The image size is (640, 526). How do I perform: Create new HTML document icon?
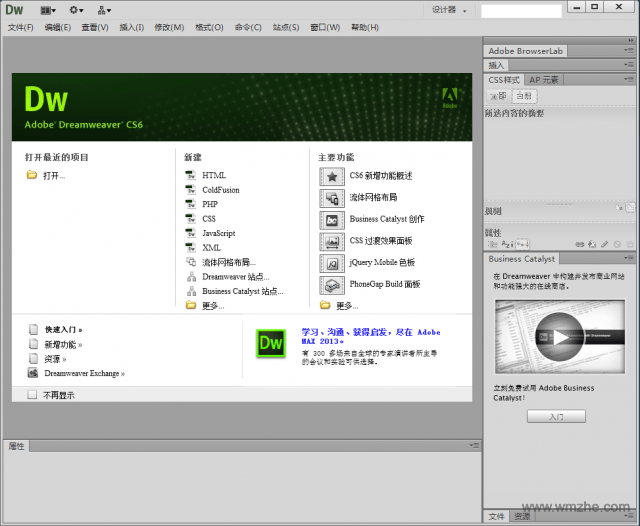pos(191,175)
